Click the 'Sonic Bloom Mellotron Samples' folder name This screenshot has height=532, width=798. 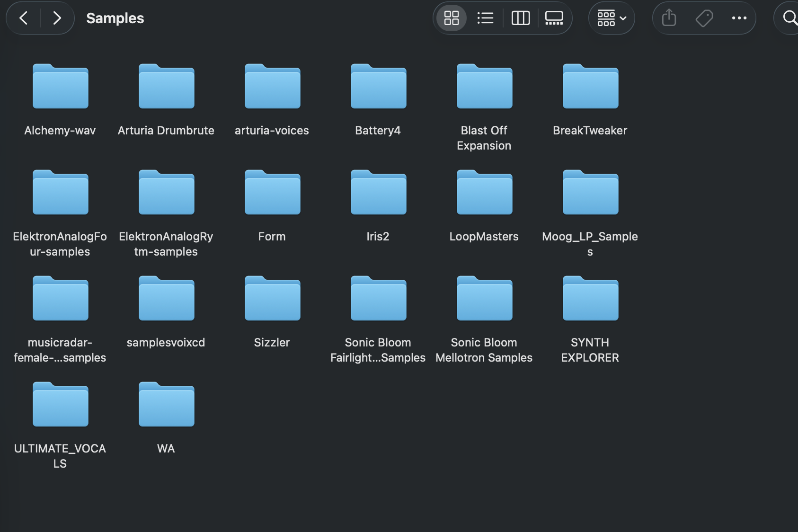[x=484, y=350]
